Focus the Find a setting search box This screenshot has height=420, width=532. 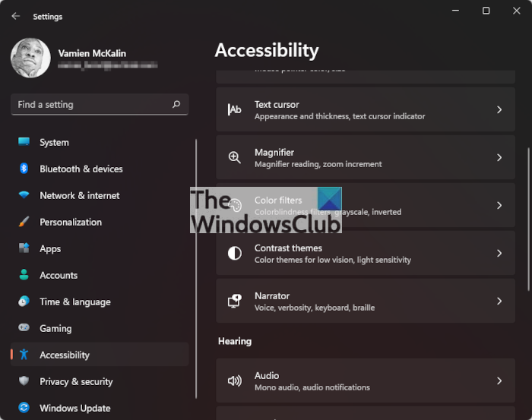pyautogui.click(x=91, y=105)
